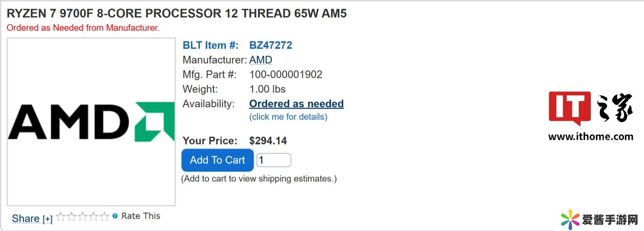The image size is (644, 231).
Task: Click the blue info icon beside Rate This
Action: click(115, 216)
